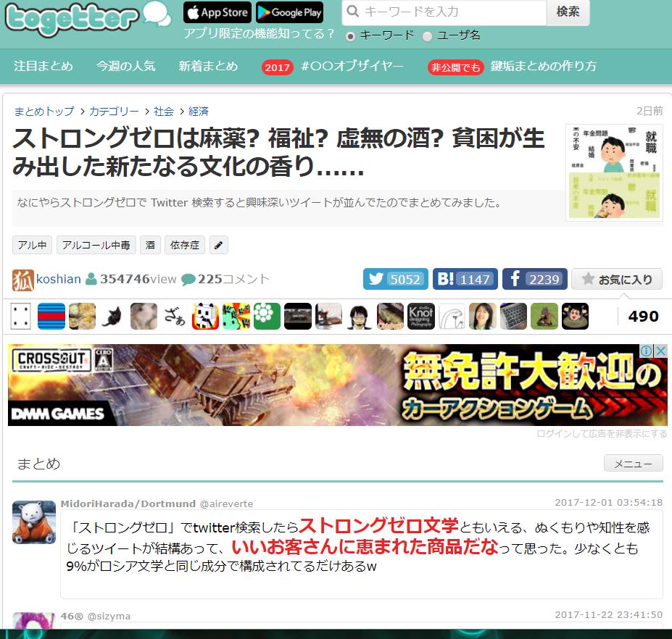
Task: Close the DMM Games ad banner
Action: click(661, 351)
